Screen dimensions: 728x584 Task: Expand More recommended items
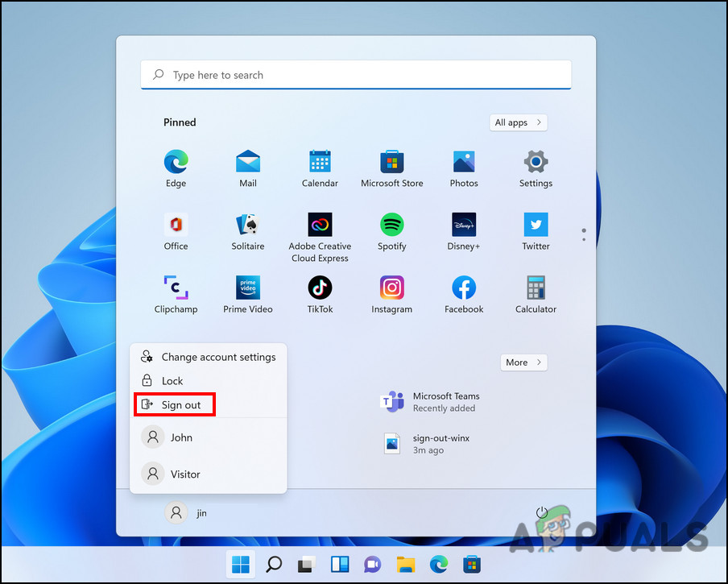click(x=523, y=362)
